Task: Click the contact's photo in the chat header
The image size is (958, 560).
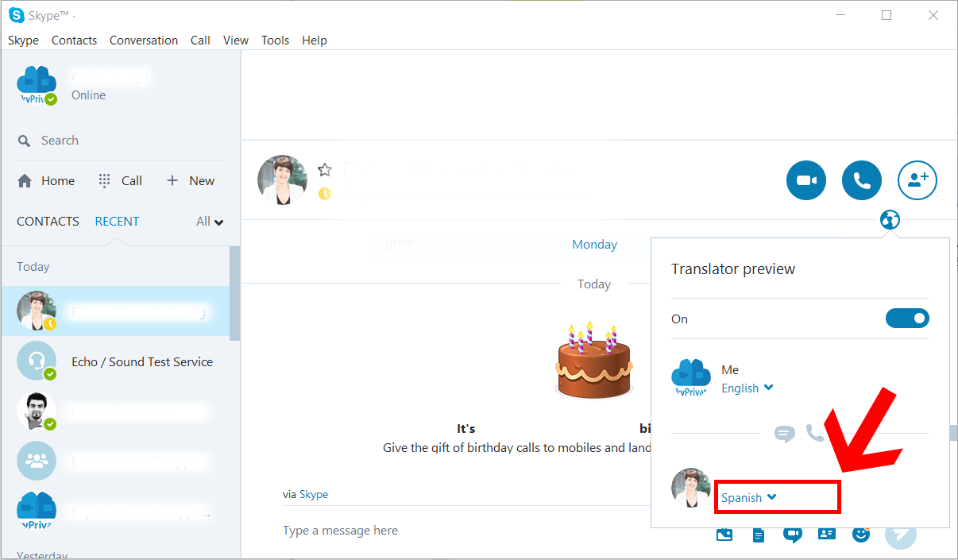Action: [x=283, y=180]
